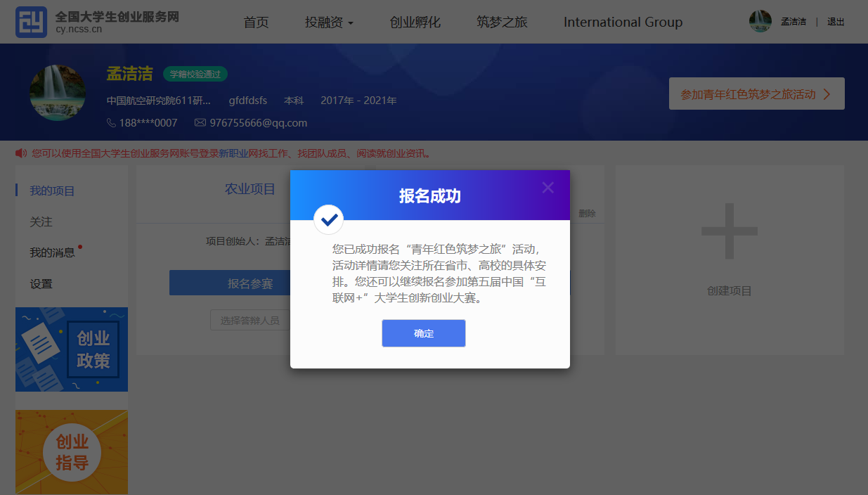868x495 pixels.
Task: Click 退出 to log out
Action: (836, 22)
